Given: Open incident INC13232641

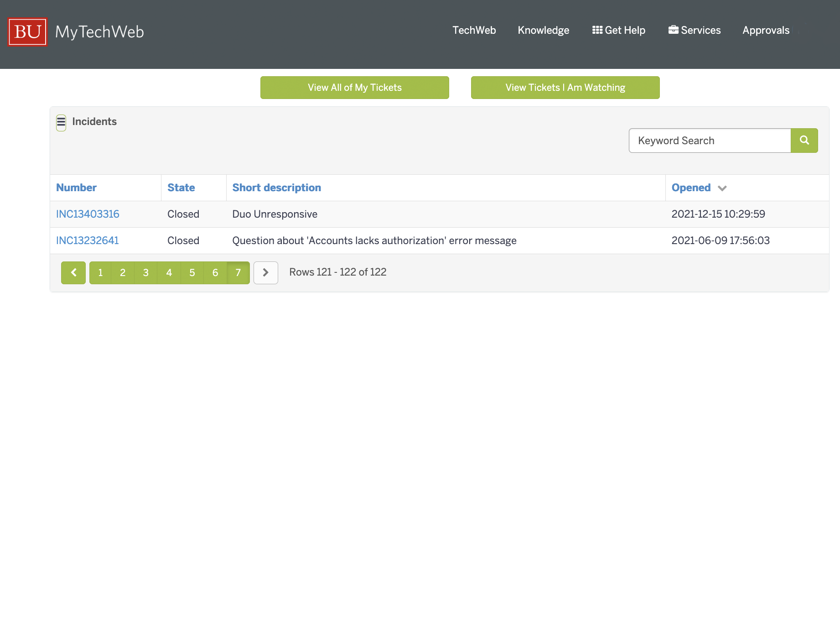Looking at the screenshot, I should point(87,240).
